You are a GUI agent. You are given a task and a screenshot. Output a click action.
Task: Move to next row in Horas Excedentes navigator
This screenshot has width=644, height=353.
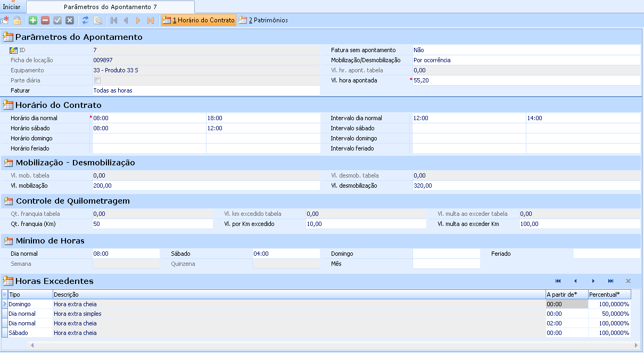tap(593, 281)
